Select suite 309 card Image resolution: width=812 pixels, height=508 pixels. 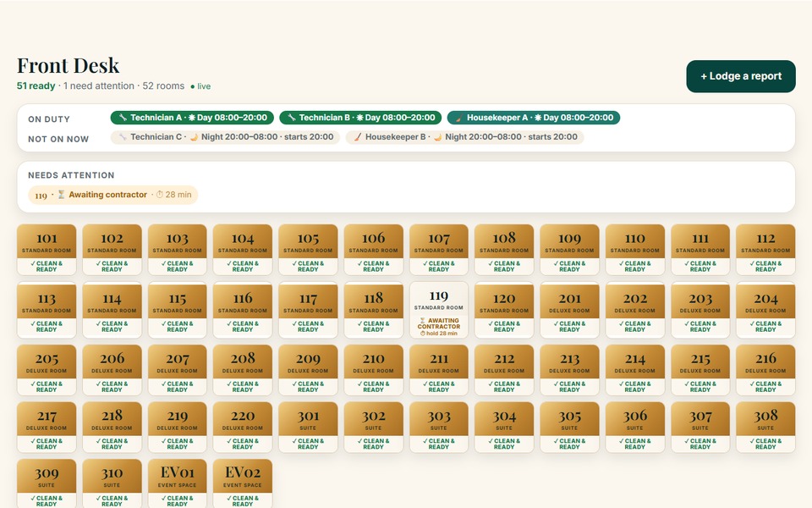47,483
